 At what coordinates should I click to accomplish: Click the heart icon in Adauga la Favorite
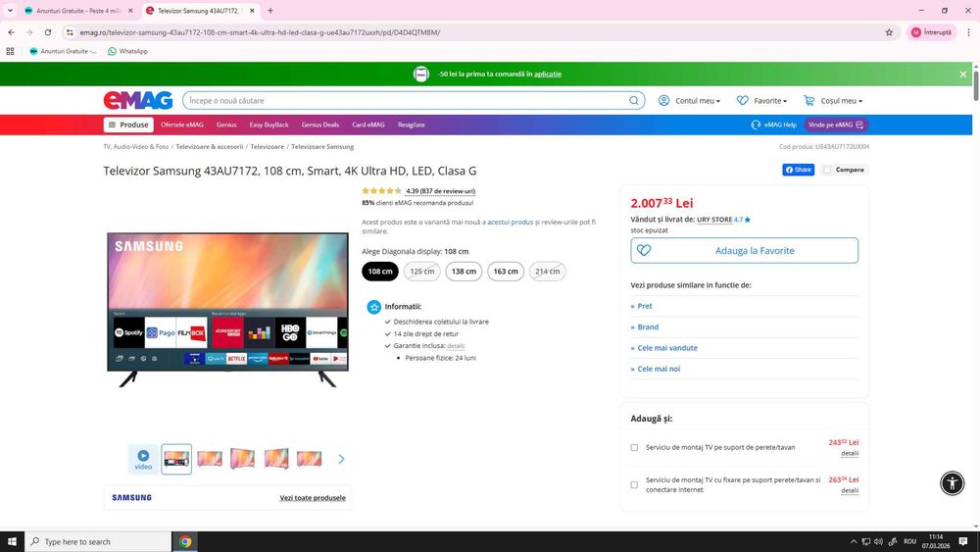click(x=644, y=251)
